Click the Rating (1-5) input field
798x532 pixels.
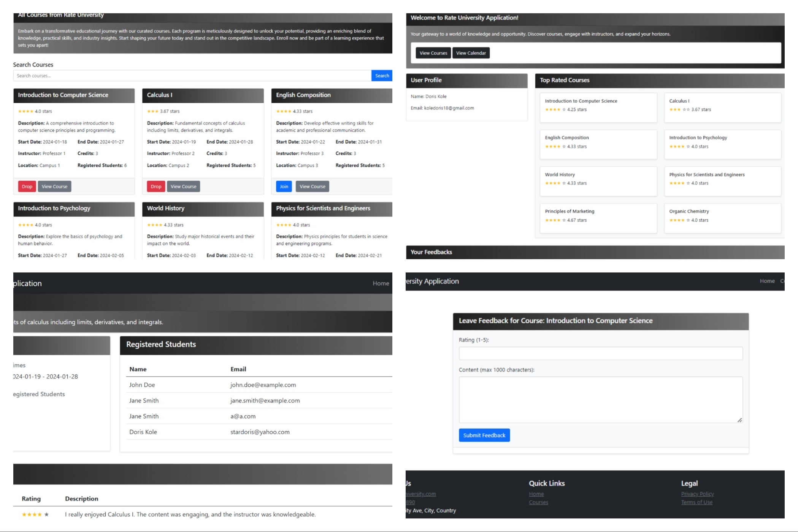600,353
